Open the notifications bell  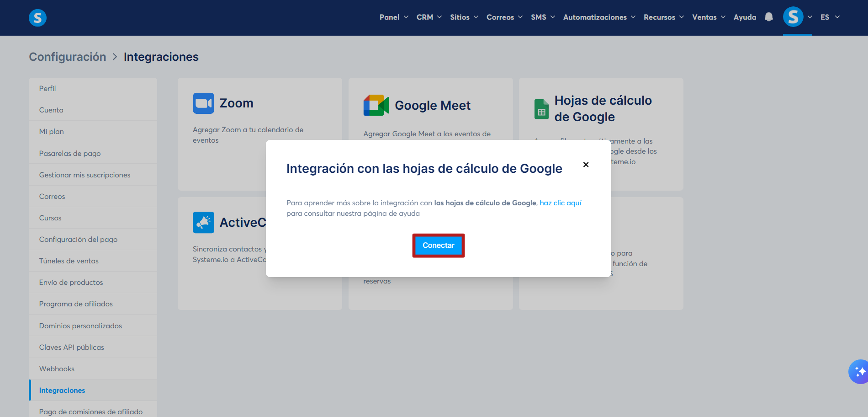tap(769, 17)
